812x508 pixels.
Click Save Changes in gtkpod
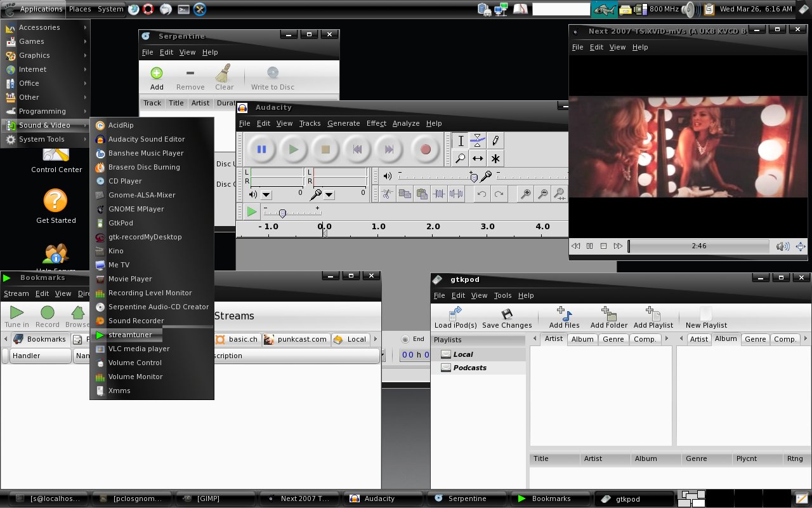pyautogui.click(x=507, y=318)
